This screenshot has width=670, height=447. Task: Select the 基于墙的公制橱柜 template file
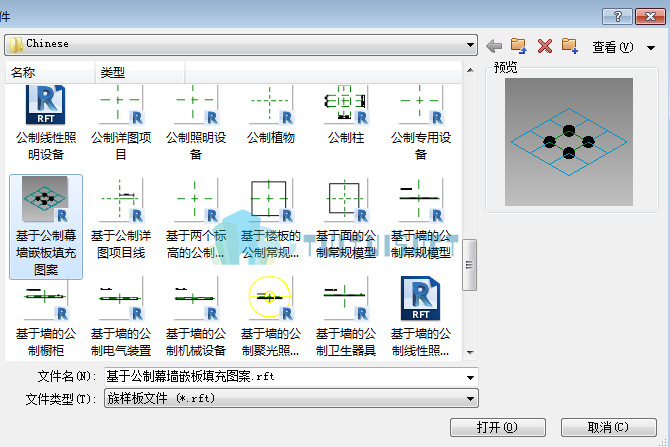click(46, 316)
